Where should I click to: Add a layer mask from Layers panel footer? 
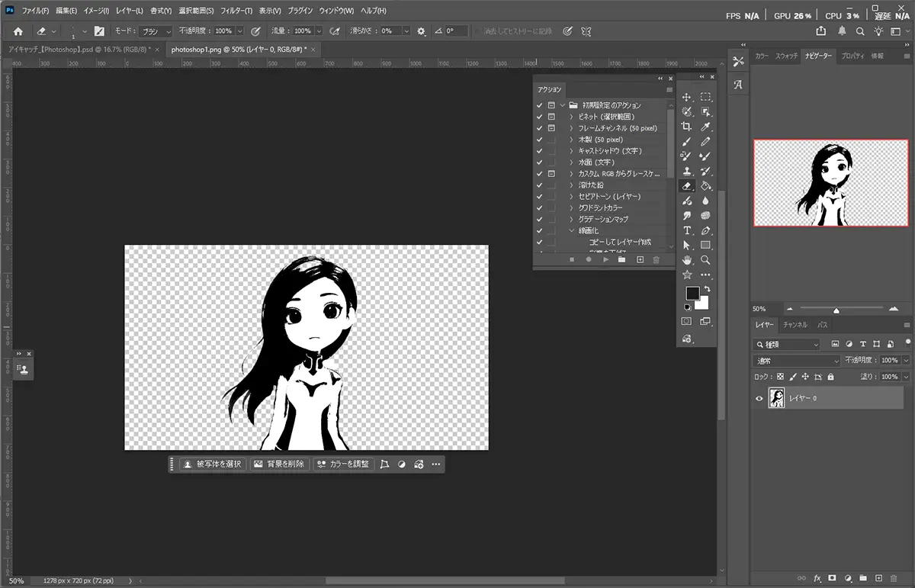[x=832, y=578]
